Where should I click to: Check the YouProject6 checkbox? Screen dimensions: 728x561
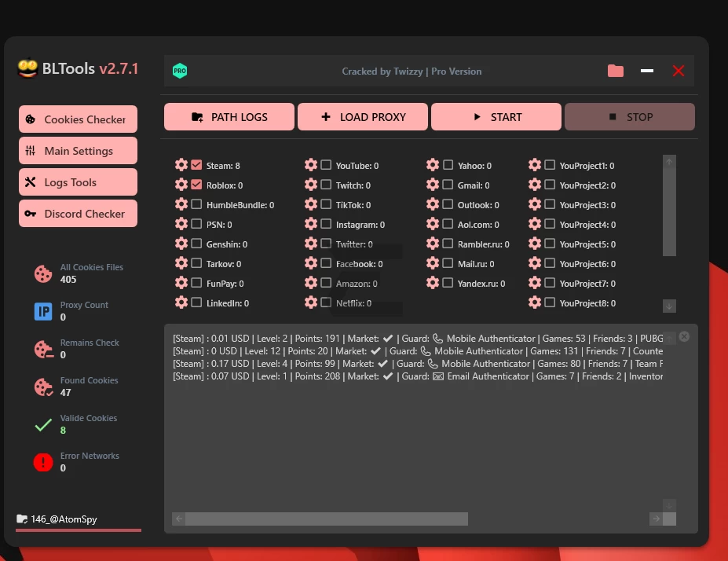coord(550,263)
